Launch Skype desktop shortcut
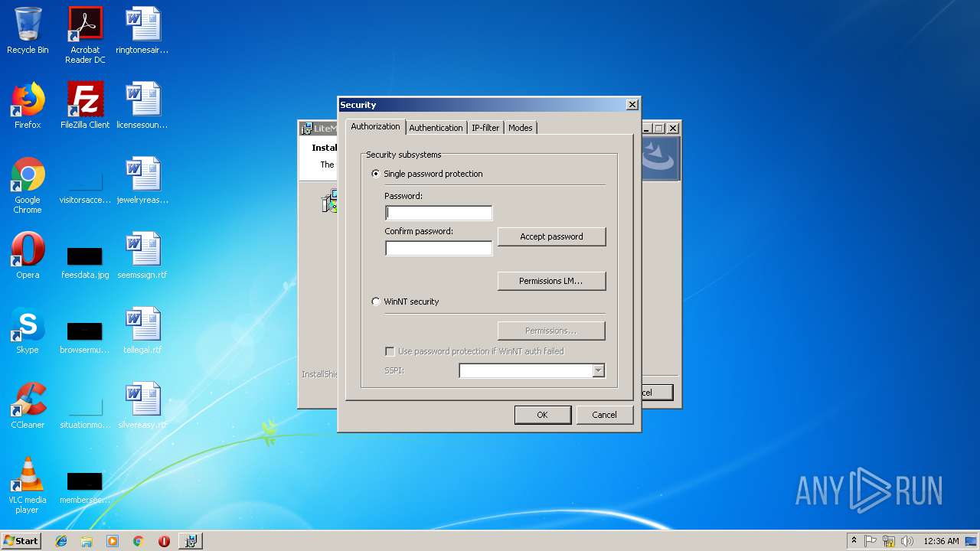The height and width of the screenshot is (551, 980). click(x=28, y=331)
